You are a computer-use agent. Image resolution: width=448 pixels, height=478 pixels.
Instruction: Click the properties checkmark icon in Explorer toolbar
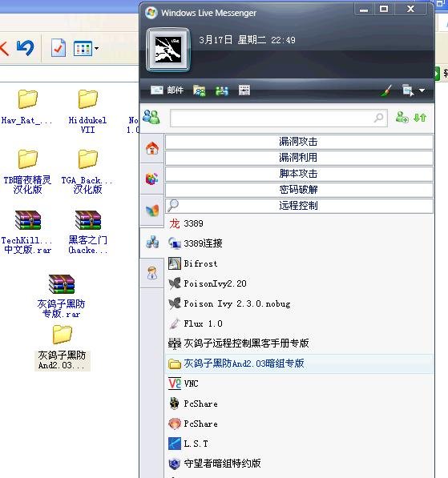pos(59,48)
